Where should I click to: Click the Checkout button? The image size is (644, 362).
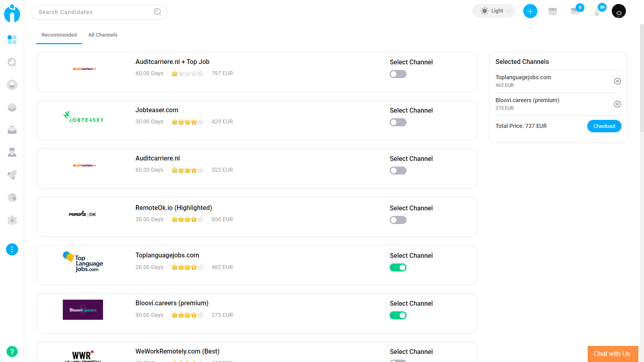coord(604,126)
